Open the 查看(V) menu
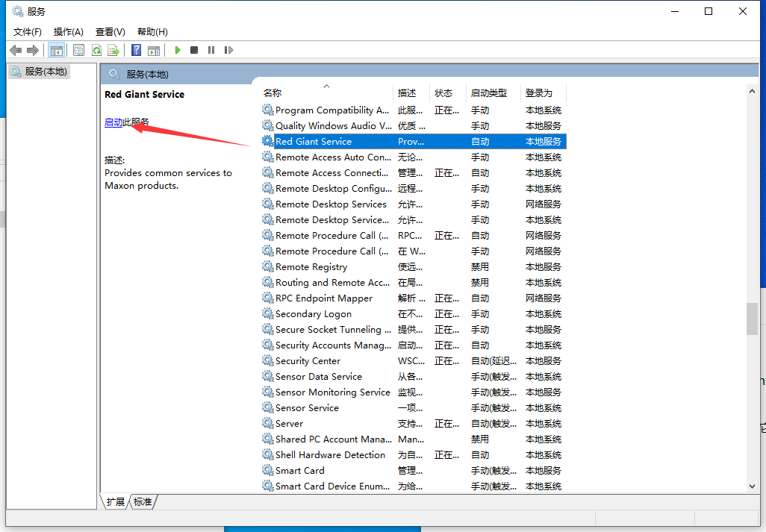The height and width of the screenshot is (532, 766). click(110, 32)
